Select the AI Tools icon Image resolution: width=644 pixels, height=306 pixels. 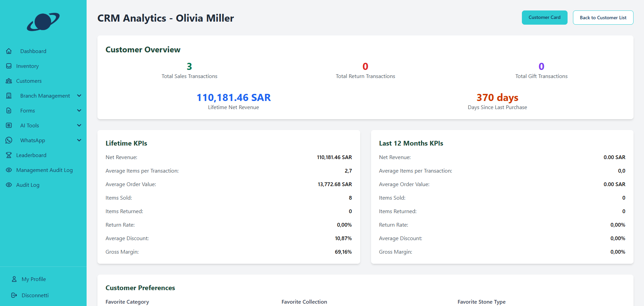point(9,125)
